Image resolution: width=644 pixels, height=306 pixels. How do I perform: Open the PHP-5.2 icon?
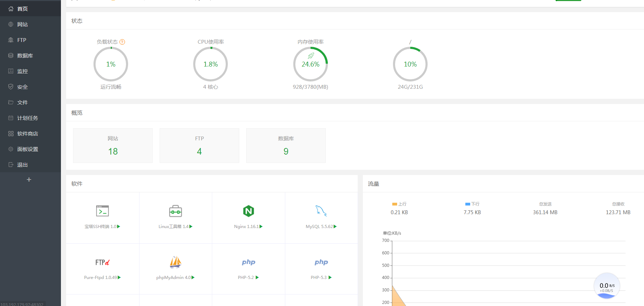tap(249, 262)
